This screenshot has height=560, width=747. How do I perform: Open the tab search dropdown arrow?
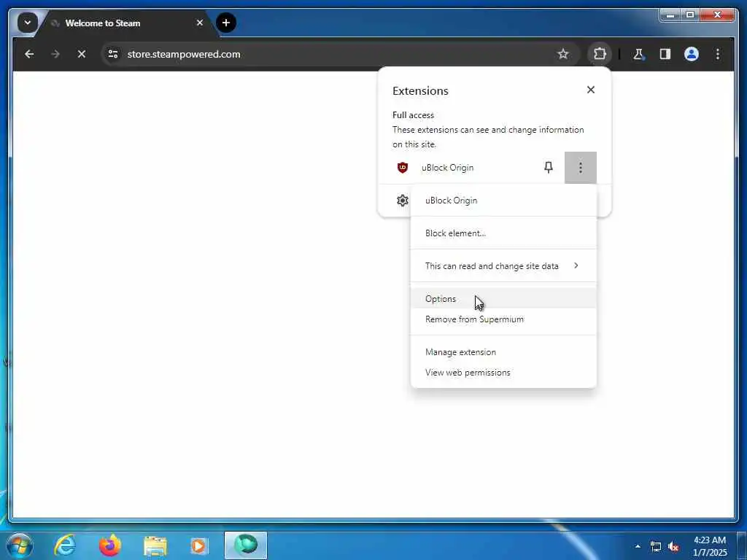pos(28,23)
